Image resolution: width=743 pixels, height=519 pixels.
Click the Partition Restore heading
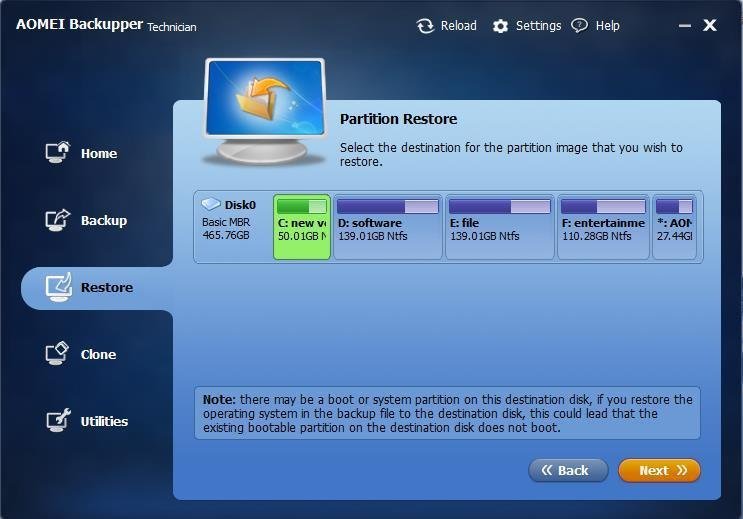point(399,119)
